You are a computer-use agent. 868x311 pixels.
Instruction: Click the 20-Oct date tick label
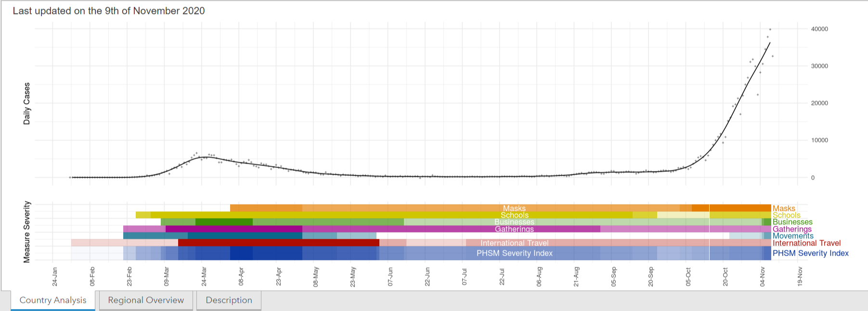(725, 276)
